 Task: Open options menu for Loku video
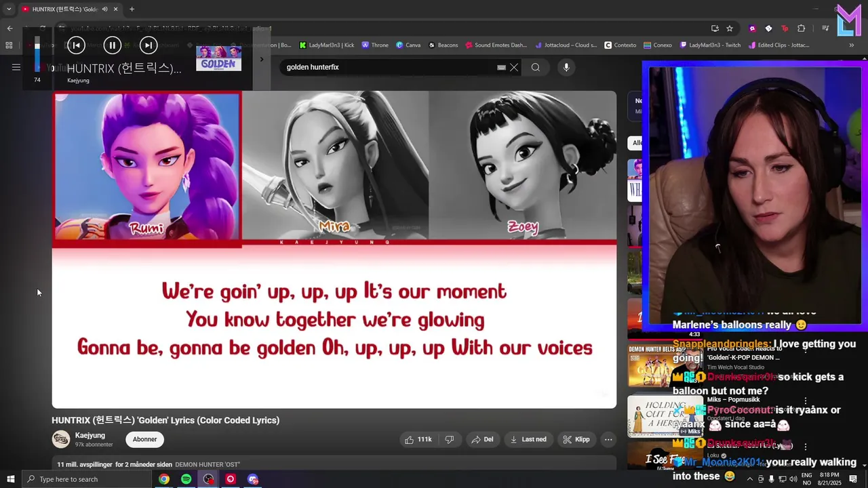806,447
